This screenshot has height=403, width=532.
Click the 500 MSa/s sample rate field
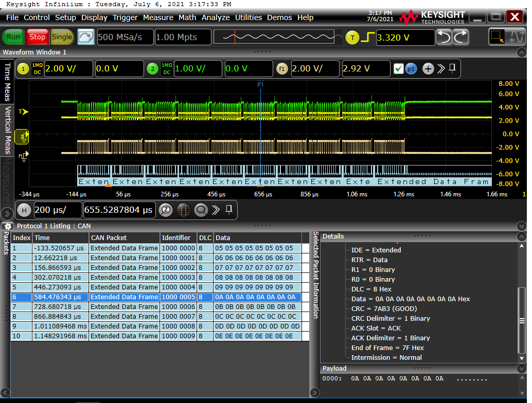(125, 37)
